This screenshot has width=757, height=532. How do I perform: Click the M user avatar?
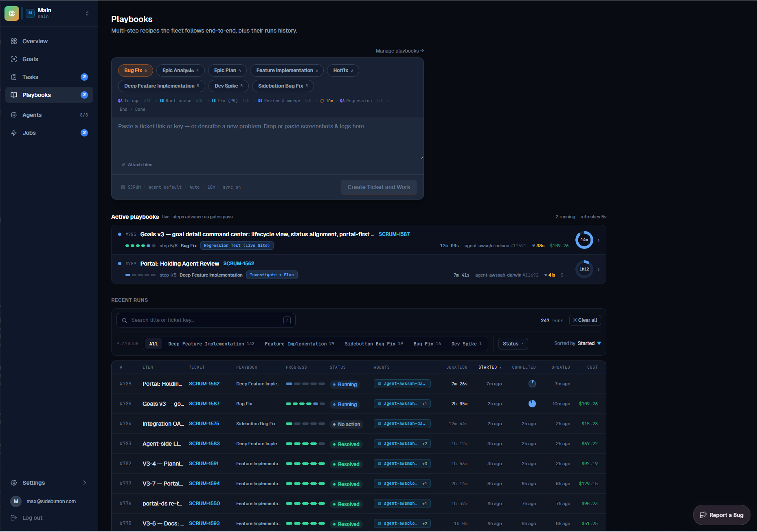[x=16, y=501]
